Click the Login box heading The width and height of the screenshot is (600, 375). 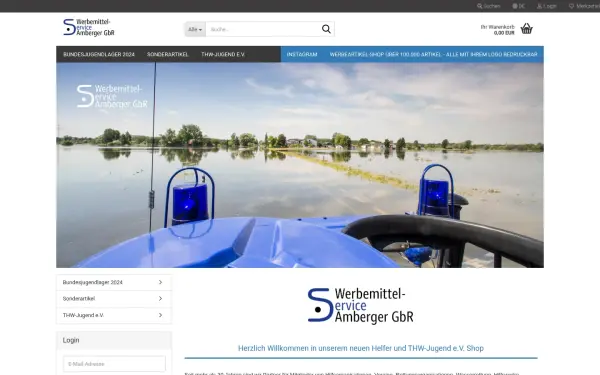71,340
